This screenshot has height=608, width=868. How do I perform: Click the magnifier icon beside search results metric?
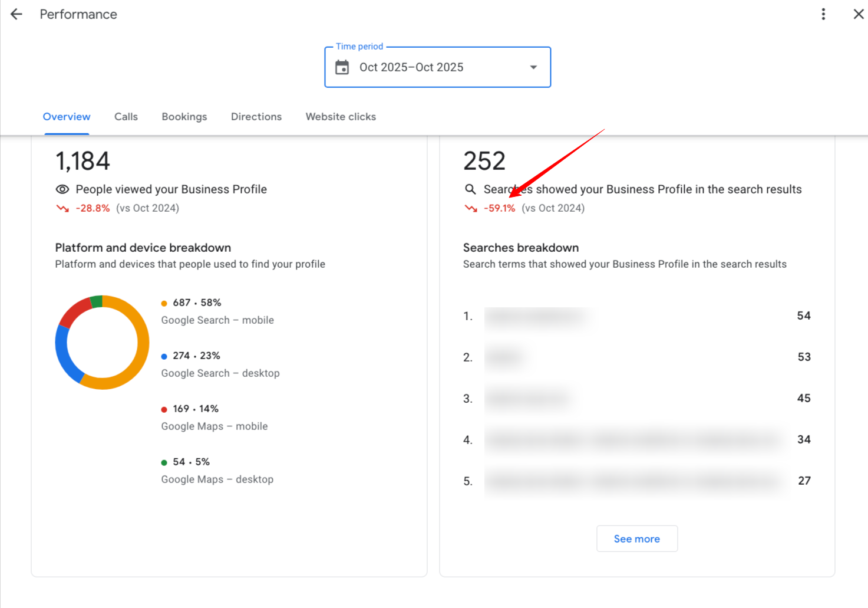470,189
